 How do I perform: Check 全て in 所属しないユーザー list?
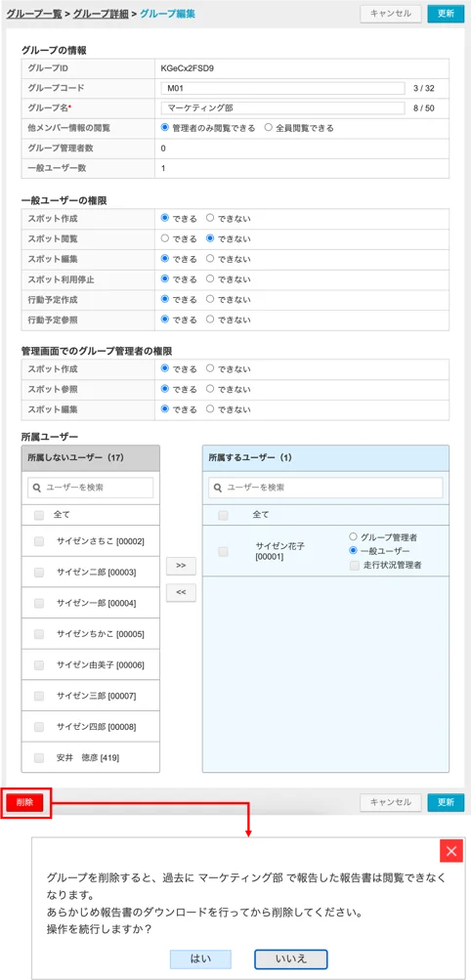tap(39, 516)
